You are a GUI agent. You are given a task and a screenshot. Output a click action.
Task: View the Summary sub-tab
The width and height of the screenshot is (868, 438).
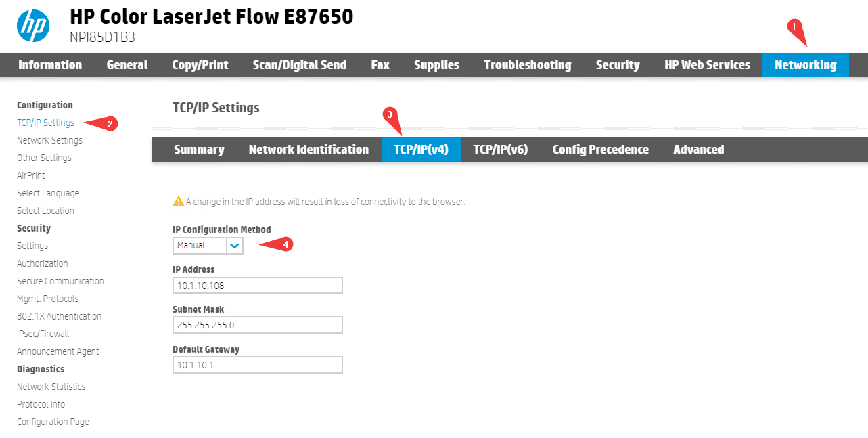click(199, 150)
